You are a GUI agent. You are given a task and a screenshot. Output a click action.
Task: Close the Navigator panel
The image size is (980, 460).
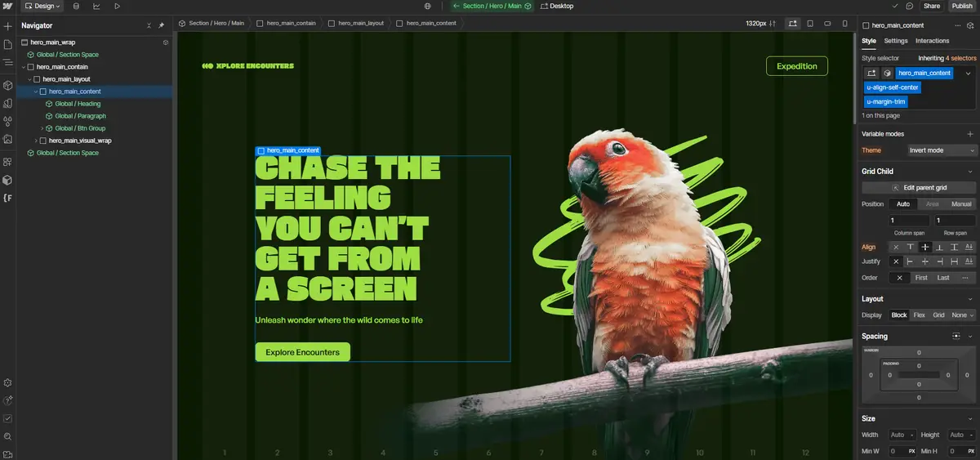coord(149,25)
